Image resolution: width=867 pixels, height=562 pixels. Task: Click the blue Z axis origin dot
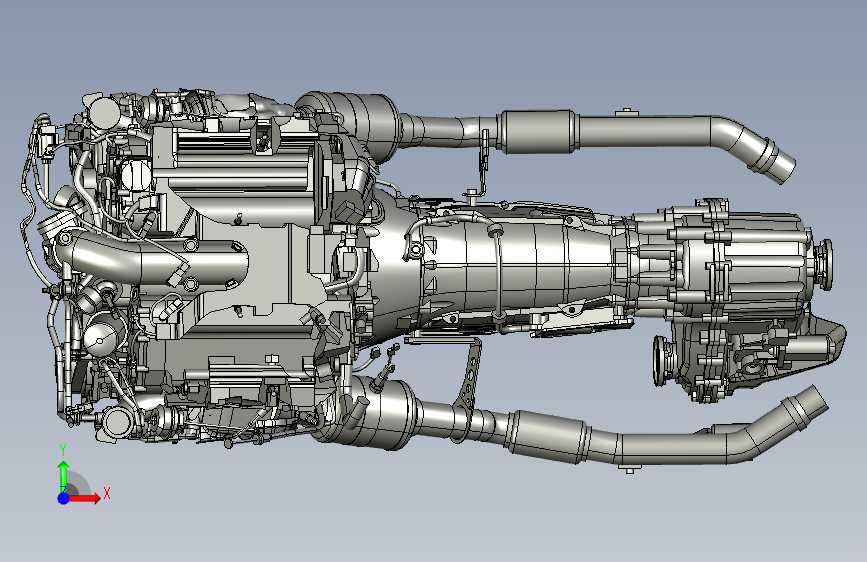[64, 498]
